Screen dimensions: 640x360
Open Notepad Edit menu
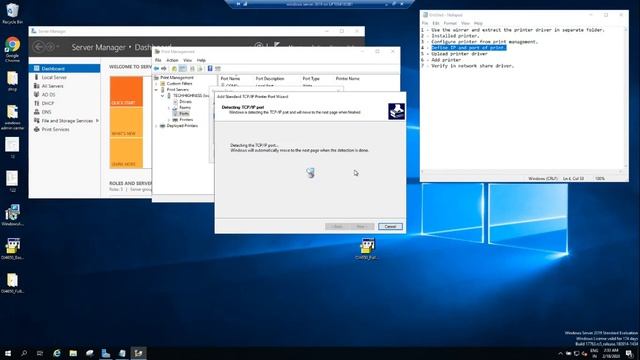pyautogui.click(x=436, y=23)
